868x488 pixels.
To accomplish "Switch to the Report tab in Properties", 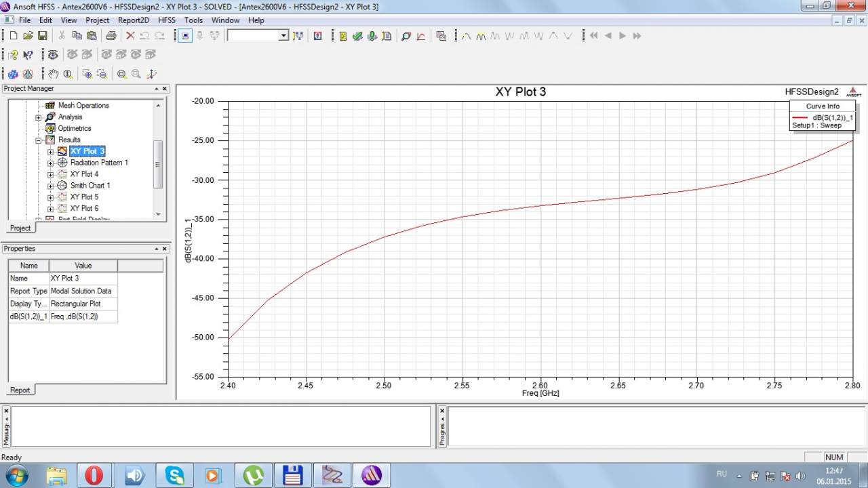I will (20, 390).
